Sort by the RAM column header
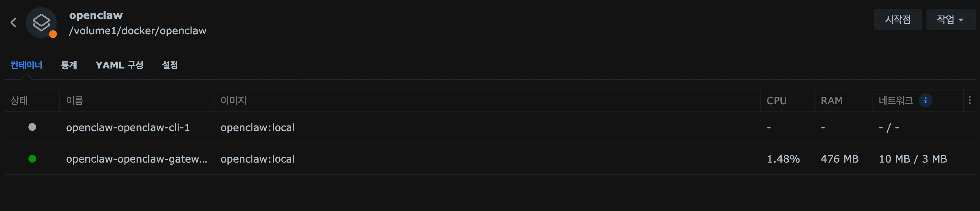Viewport: 980px width, 211px height. pyautogui.click(x=831, y=100)
